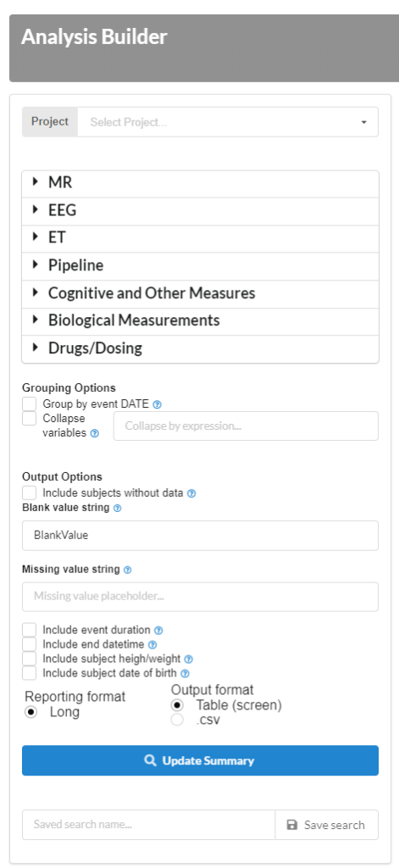Viewport: 399px width, 868px height.
Task: Expand the Pipeline section
Action: (200, 265)
